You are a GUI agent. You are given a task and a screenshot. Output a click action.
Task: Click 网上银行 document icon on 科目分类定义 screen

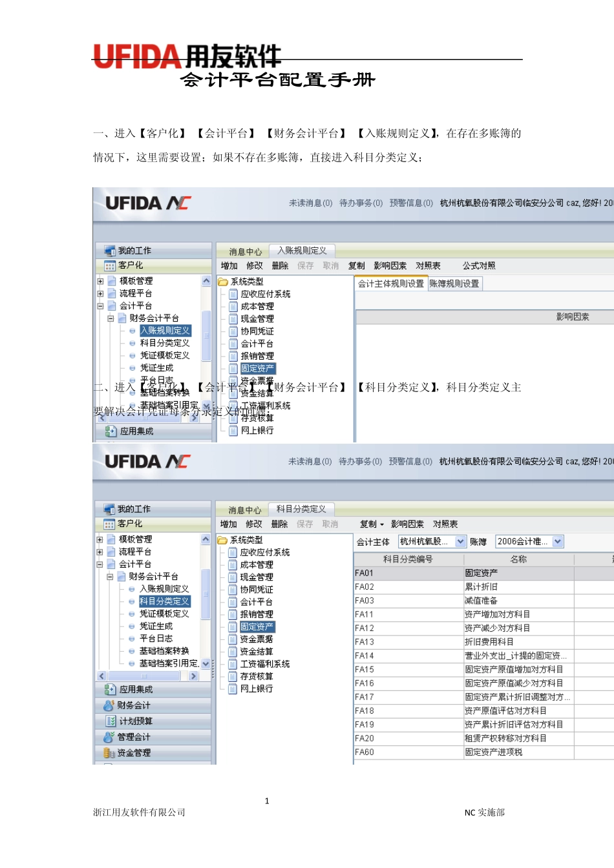pos(233,688)
